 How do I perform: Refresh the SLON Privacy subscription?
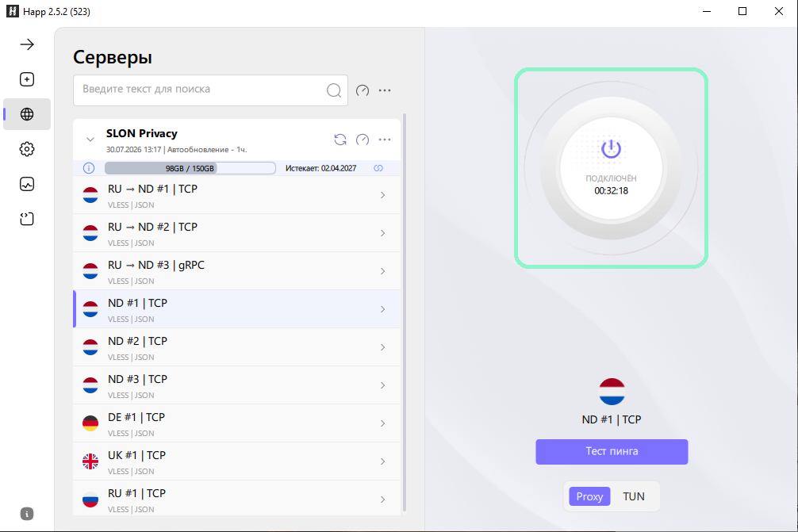(340, 140)
